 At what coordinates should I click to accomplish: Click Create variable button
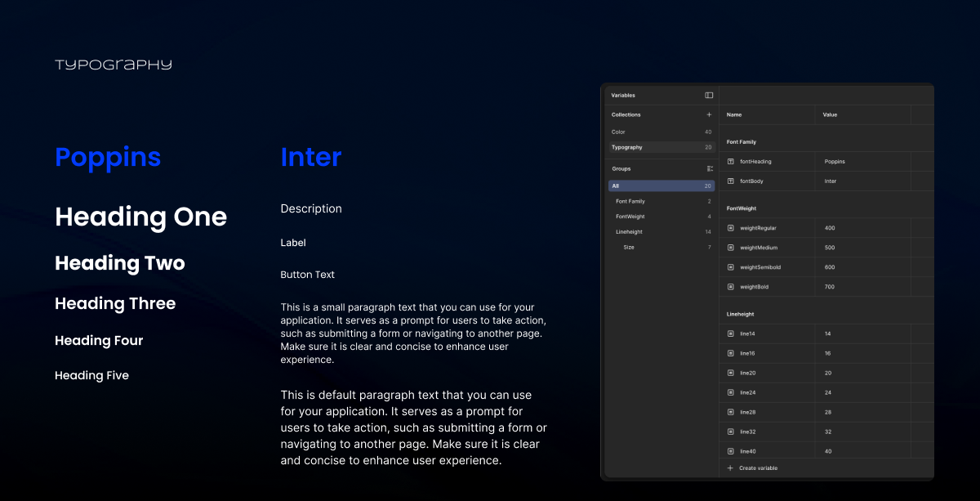tap(758, 468)
